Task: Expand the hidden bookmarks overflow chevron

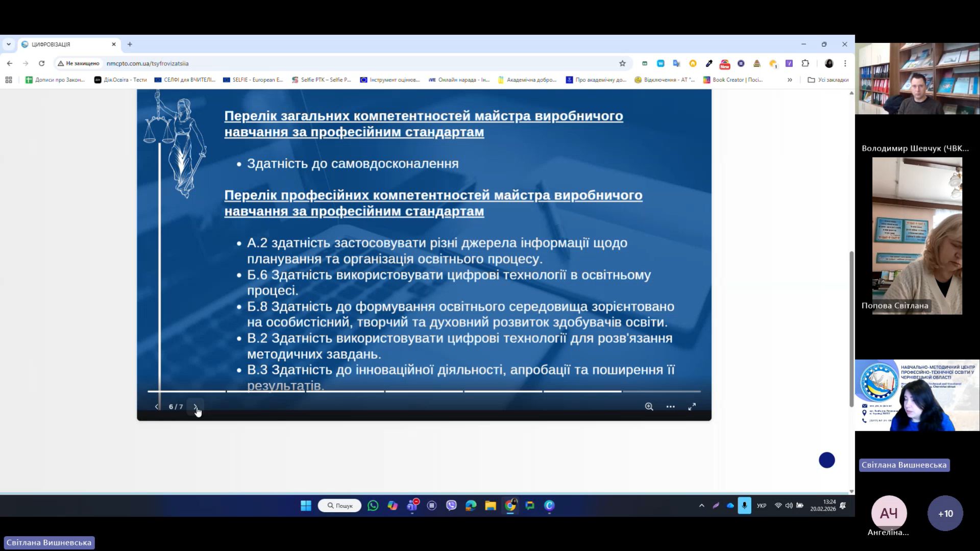Action: pos(790,80)
